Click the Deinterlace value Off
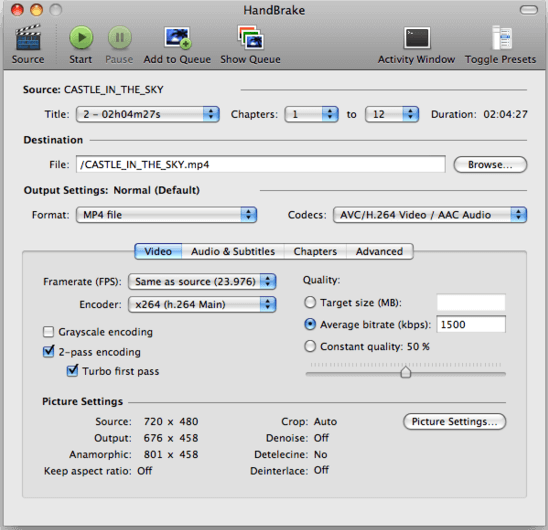The height and width of the screenshot is (530, 548). tap(321, 470)
